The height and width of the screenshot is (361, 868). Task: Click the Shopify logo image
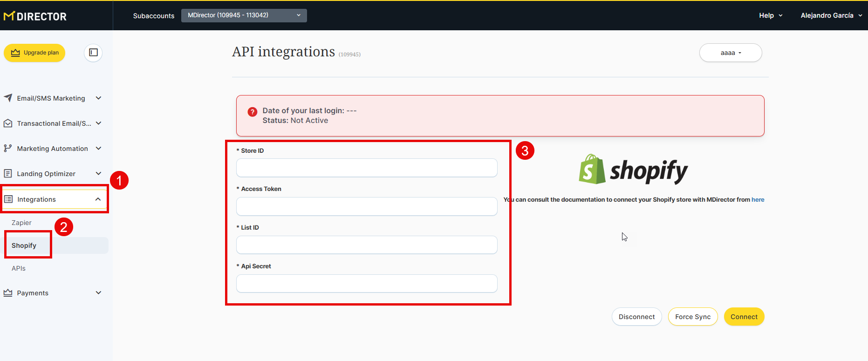tap(633, 170)
